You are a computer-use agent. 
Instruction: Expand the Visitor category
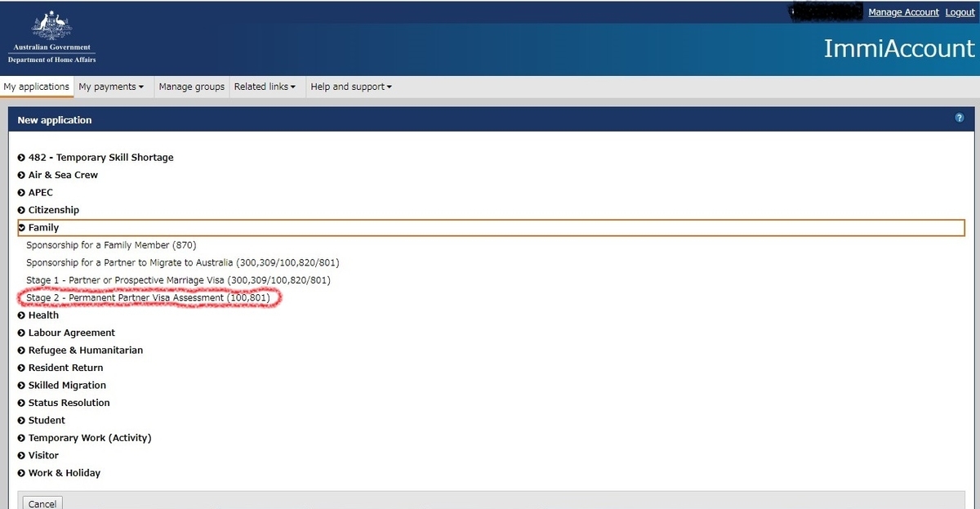coord(38,456)
